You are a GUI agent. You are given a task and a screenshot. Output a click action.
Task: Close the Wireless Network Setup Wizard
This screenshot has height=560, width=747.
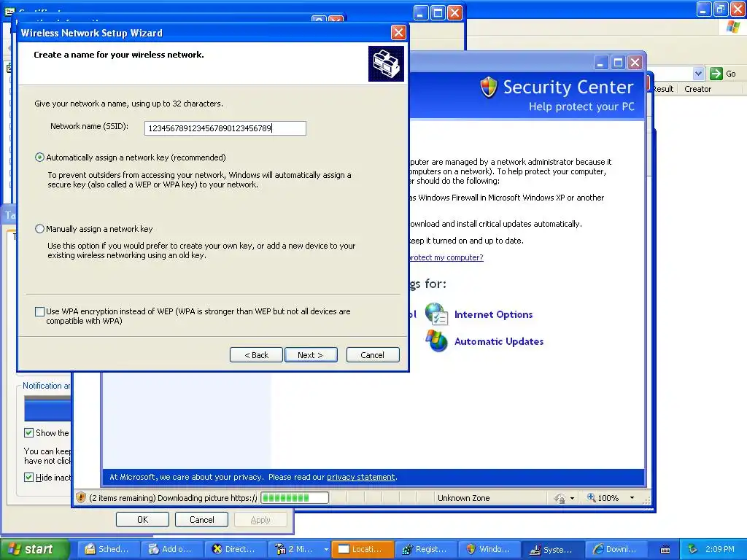pyautogui.click(x=398, y=32)
